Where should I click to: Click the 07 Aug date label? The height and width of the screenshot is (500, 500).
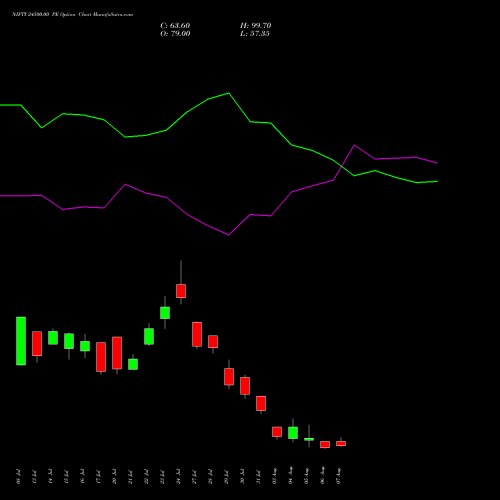338,476
